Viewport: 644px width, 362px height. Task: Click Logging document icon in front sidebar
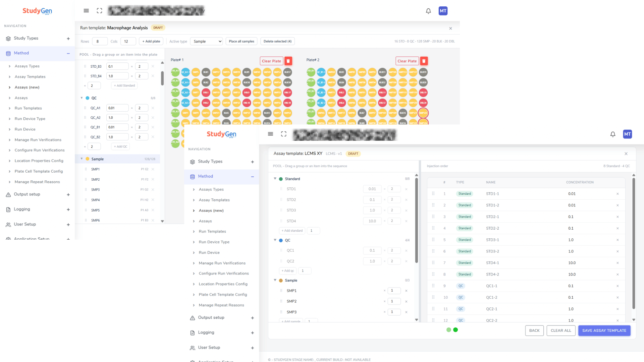(x=193, y=333)
